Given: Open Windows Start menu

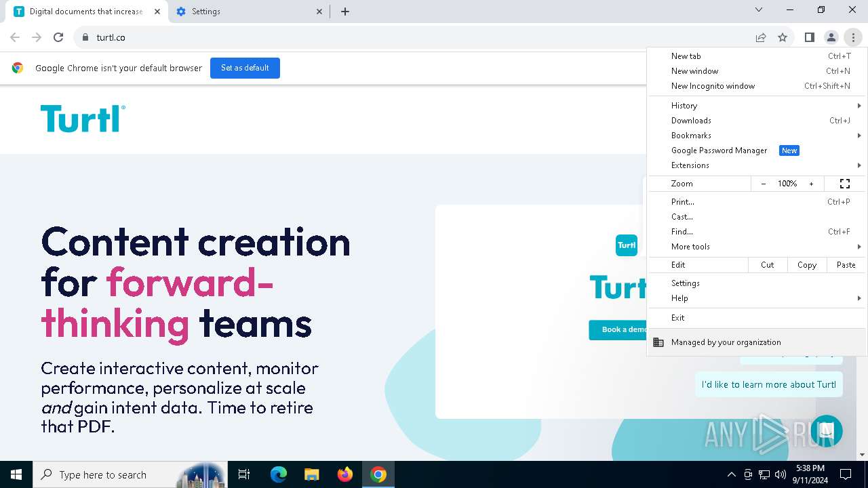Looking at the screenshot, I should click(16, 474).
